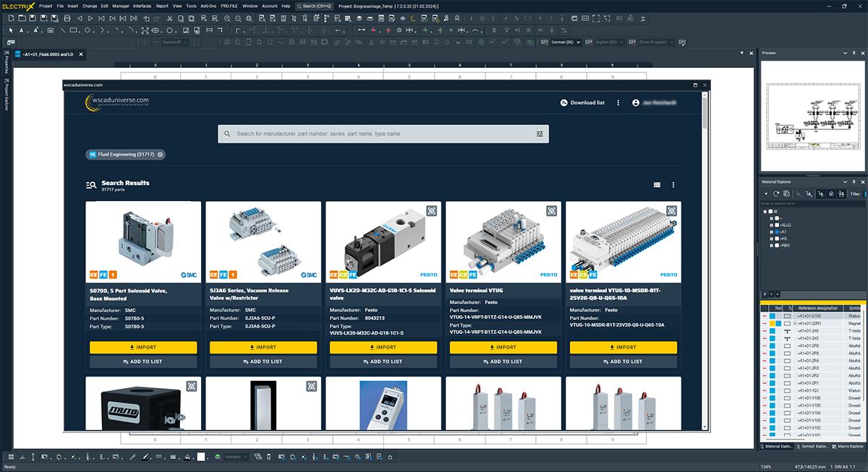Open the Insert menu
Screen dimensions: 868x472
(x=73, y=6)
